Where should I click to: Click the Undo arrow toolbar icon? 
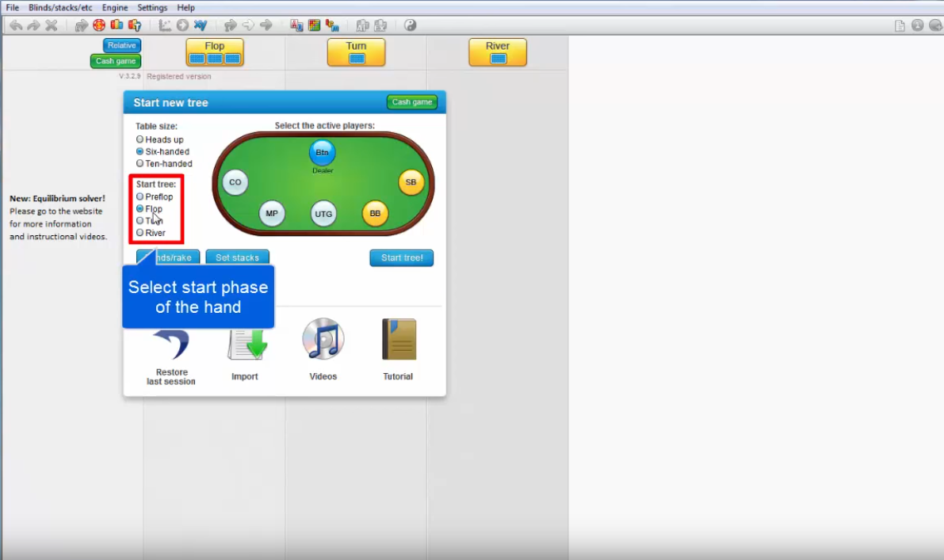[x=16, y=25]
